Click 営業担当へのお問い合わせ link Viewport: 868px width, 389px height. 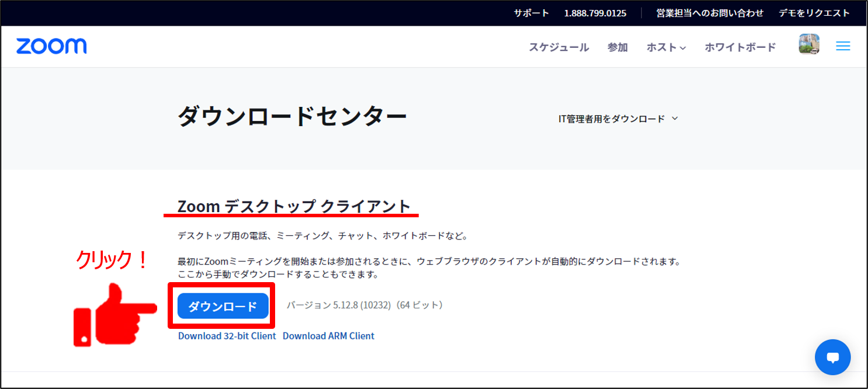710,13
